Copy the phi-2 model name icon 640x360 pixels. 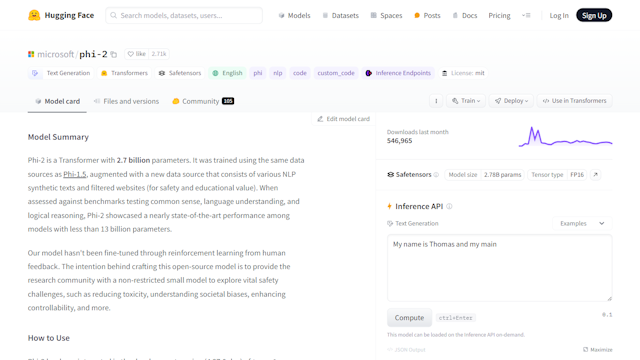(114, 54)
